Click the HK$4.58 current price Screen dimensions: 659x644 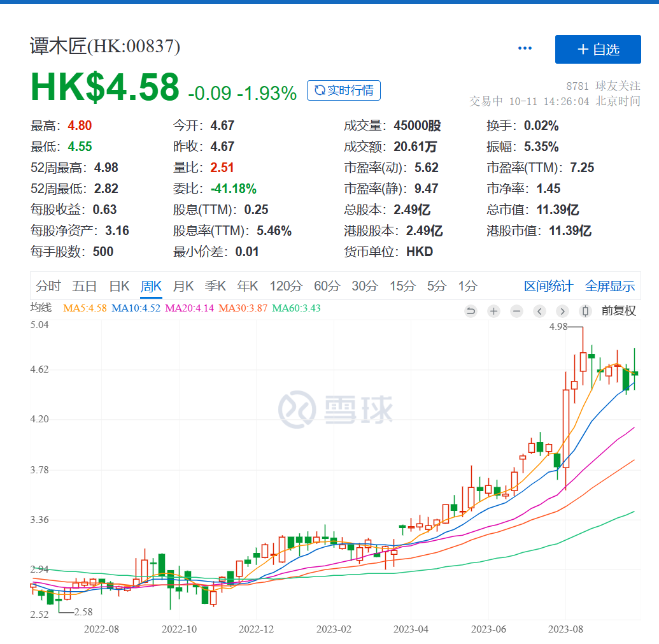[104, 87]
